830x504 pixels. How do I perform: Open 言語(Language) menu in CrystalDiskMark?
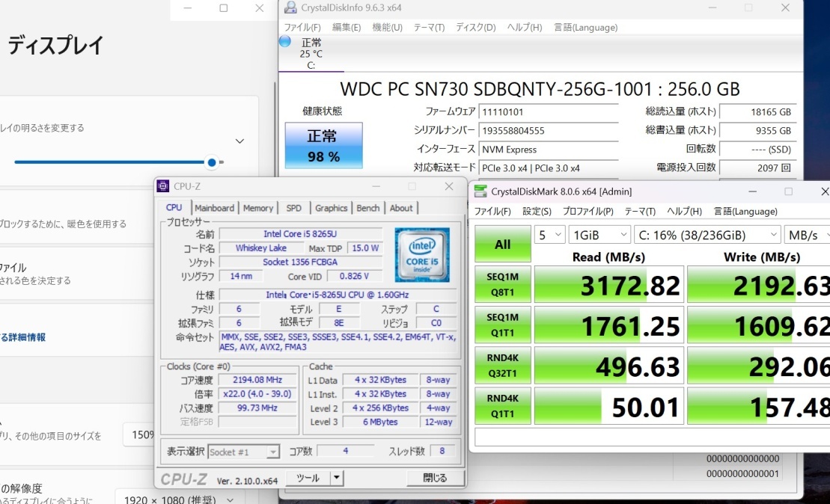[x=745, y=212]
